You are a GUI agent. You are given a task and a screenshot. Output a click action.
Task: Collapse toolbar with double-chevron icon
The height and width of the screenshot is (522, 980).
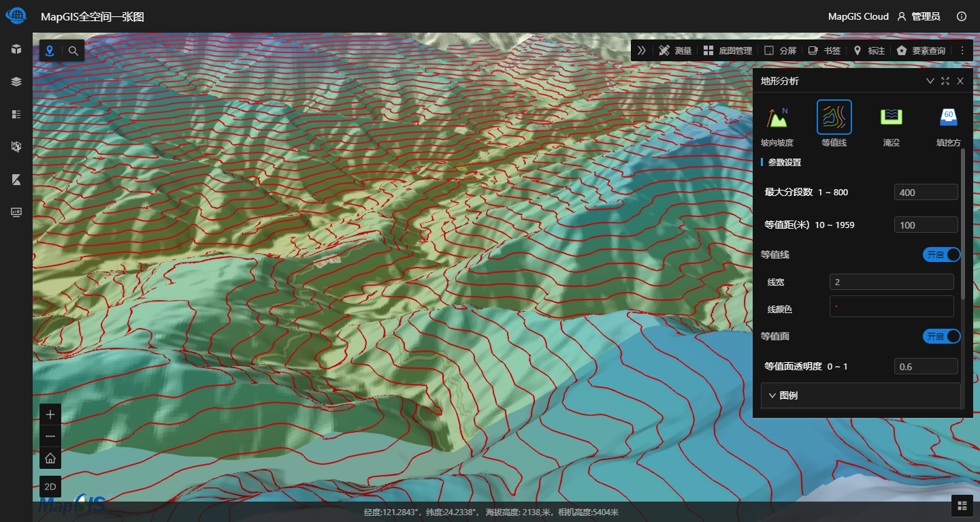(641, 50)
